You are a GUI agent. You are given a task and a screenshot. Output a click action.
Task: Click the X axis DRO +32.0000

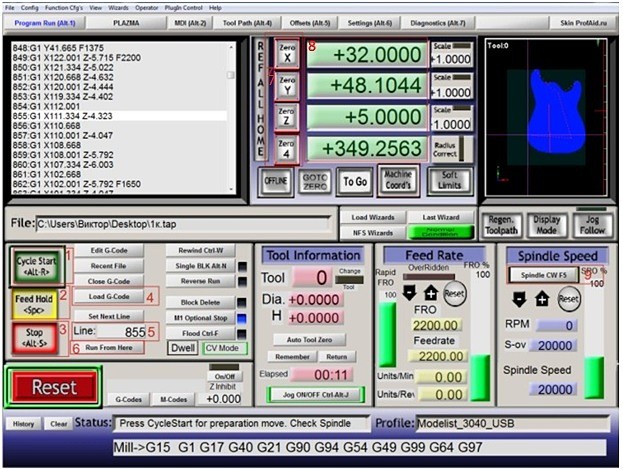pos(366,54)
